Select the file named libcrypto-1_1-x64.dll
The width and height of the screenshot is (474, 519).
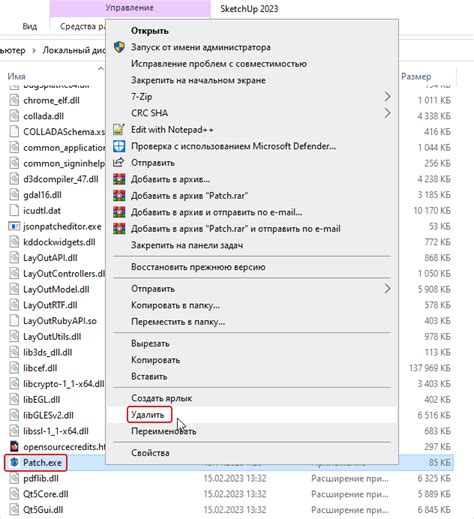click(64, 384)
